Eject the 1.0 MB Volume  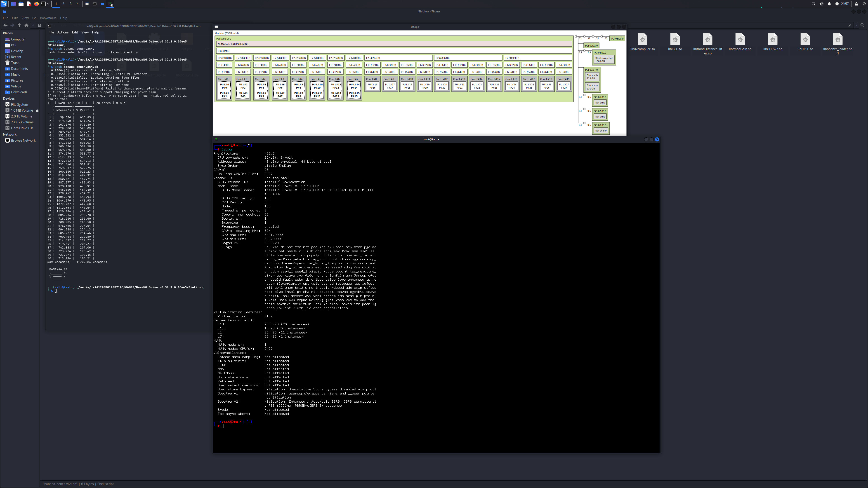pyautogui.click(x=37, y=110)
